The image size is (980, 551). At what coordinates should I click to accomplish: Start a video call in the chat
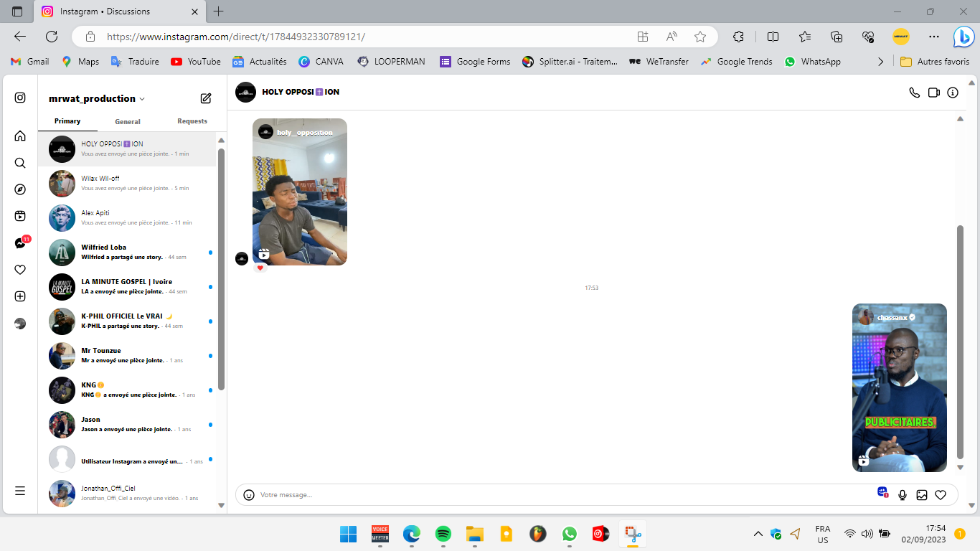tap(933, 93)
